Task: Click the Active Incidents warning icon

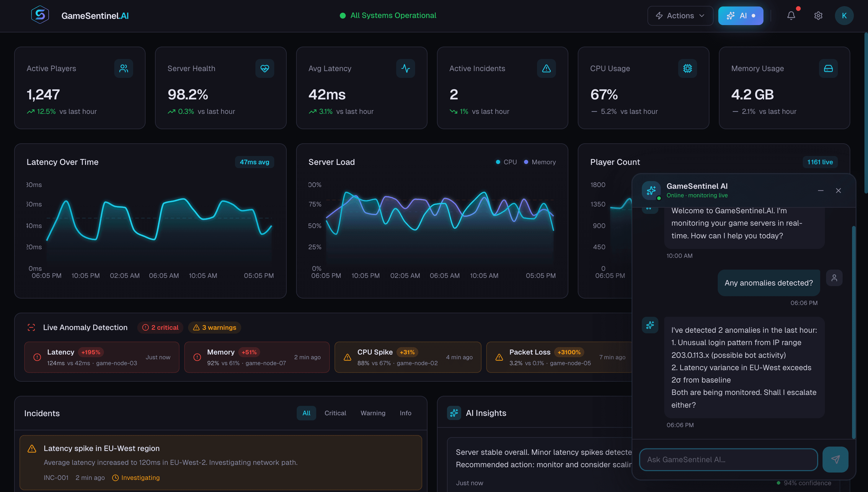Action: click(546, 68)
